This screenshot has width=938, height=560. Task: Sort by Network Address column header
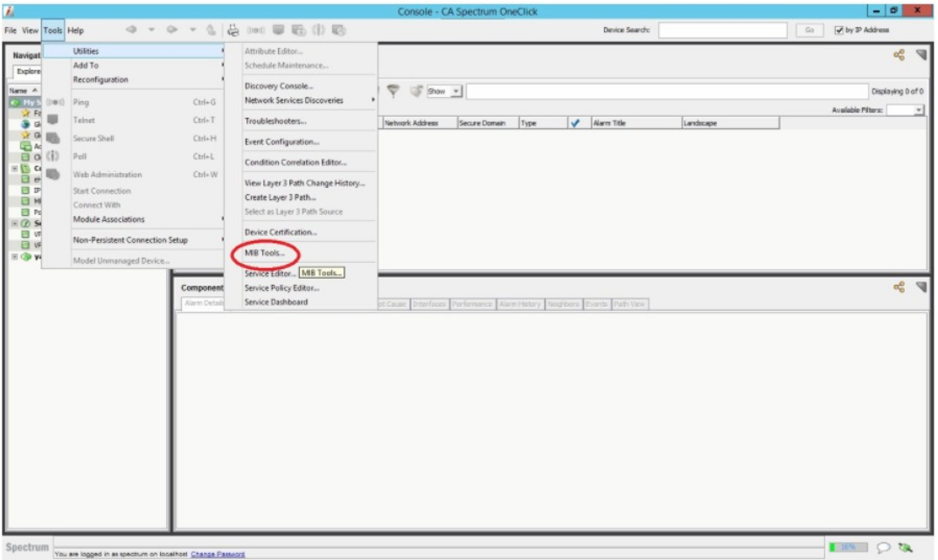[x=420, y=123]
